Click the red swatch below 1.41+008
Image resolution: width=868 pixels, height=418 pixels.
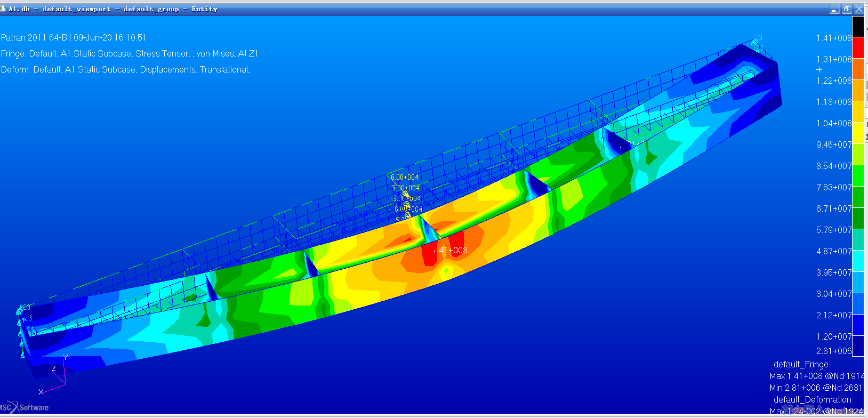coord(858,48)
